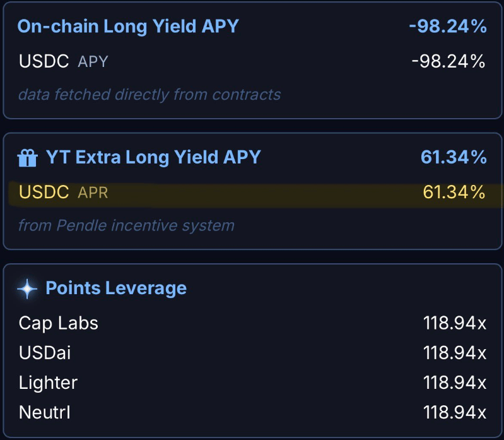Select the YT Extra Long Yield APY heading
The height and width of the screenshot is (440, 504).
[153, 157]
